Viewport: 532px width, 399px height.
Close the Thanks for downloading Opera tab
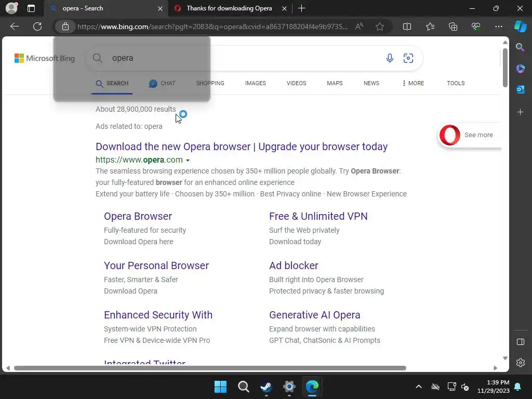coord(284,8)
